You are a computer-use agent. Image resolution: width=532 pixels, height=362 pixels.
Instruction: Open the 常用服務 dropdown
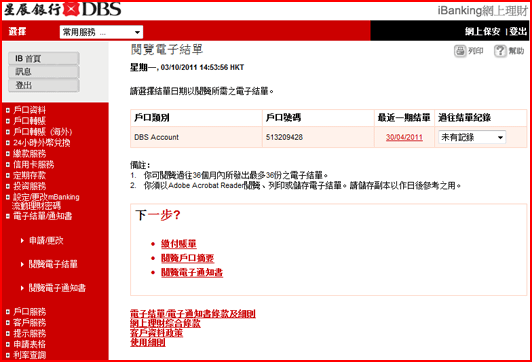click(101, 32)
